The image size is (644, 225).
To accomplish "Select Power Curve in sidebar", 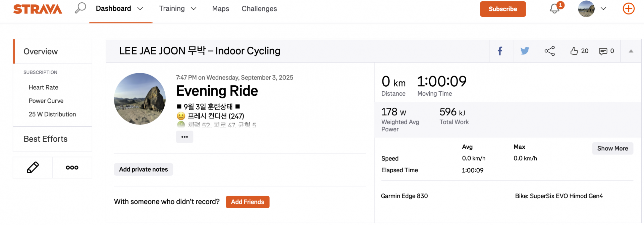I will [46, 101].
